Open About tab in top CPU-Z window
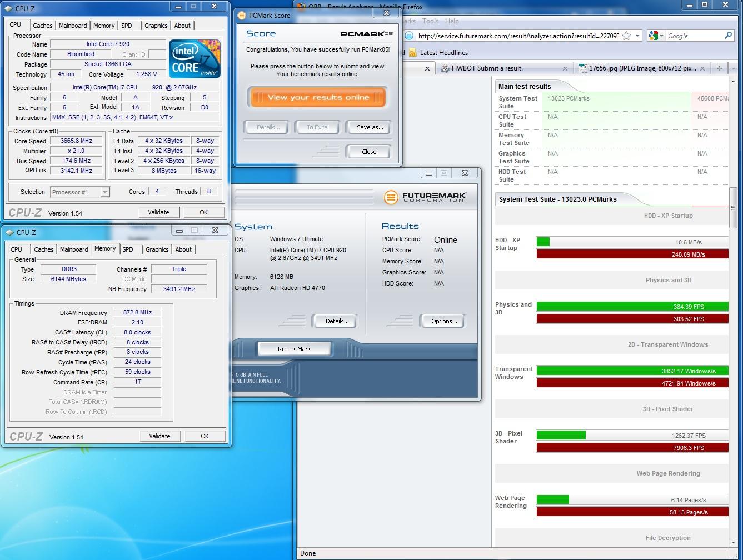 click(x=182, y=26)
